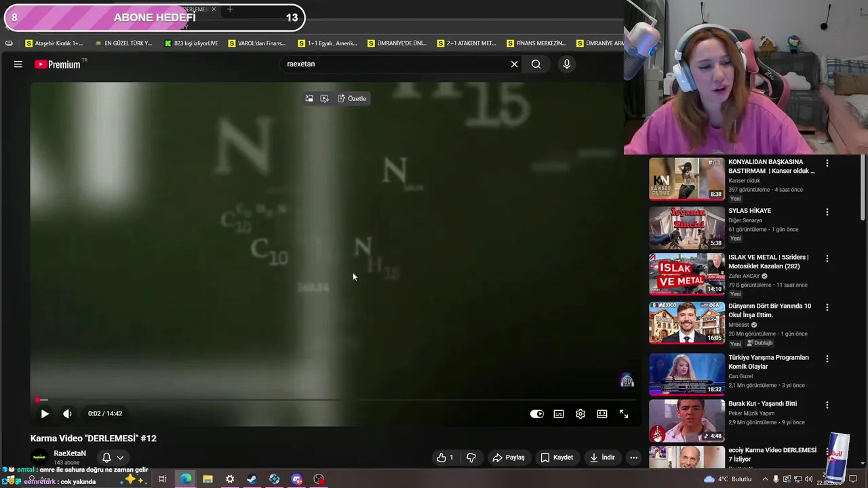
Task: Click the weather widget 4°C Bulutlu
Action: click(x=728, y=479)
